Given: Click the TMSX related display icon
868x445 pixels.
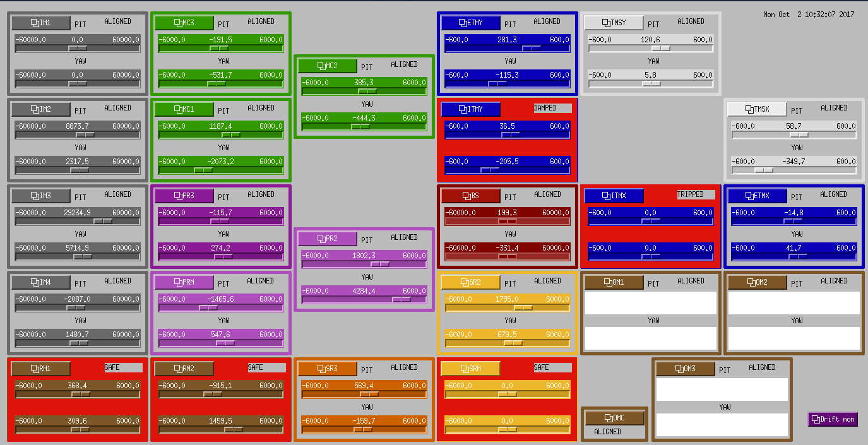Looking at the screenshot, I should [757, 109].
